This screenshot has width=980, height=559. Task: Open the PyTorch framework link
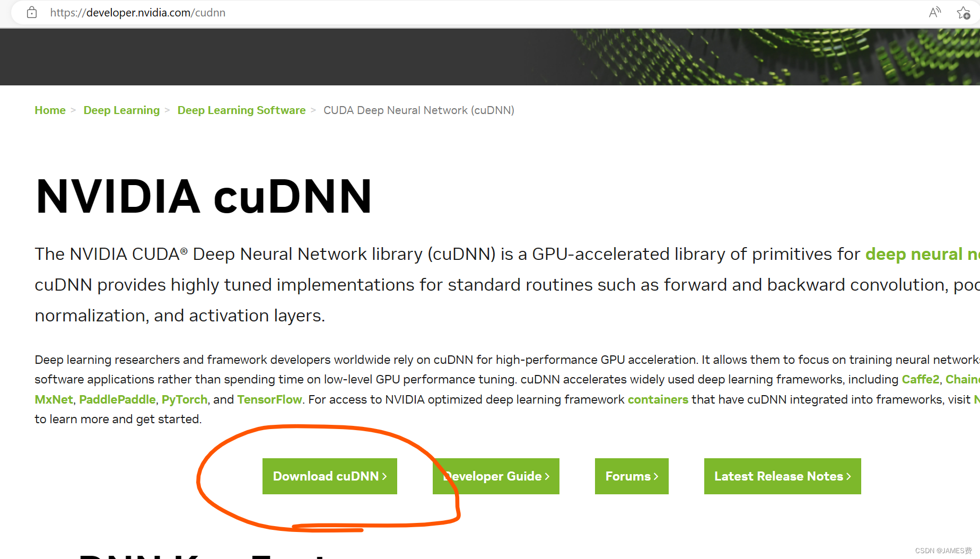pyautogui.click(x=185, y=399)
